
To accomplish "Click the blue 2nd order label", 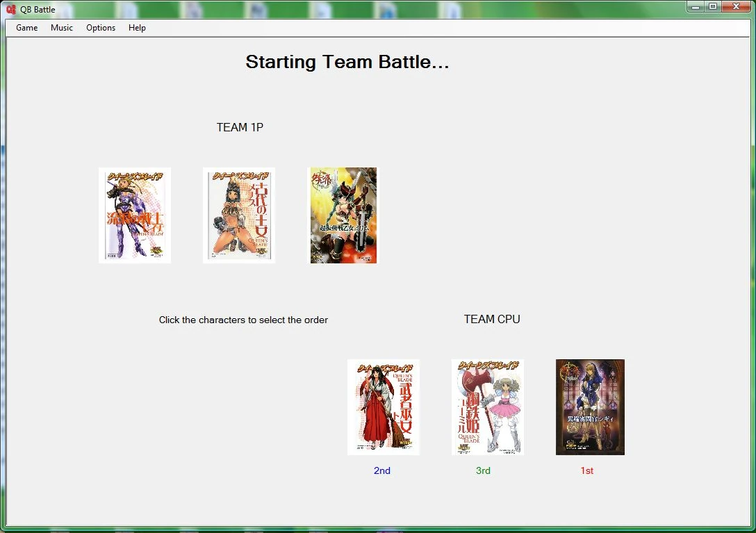I will [x=382, y=470].
